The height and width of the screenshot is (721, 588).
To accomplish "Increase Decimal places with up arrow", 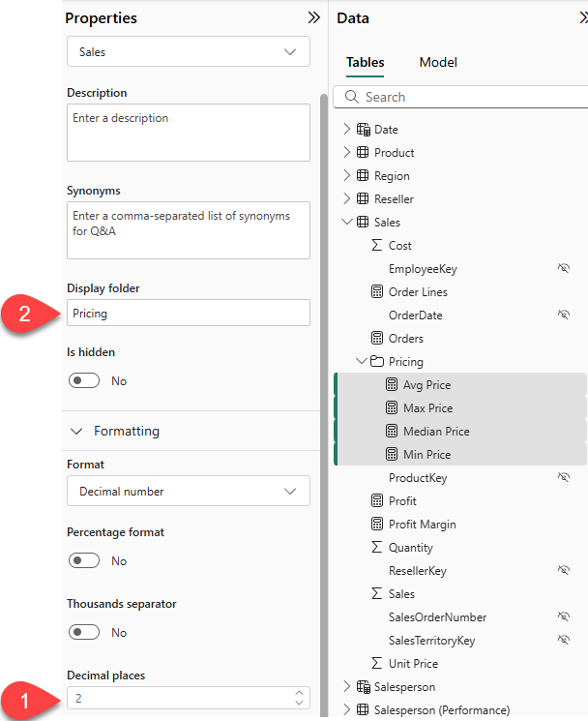I will pos(298,693).
